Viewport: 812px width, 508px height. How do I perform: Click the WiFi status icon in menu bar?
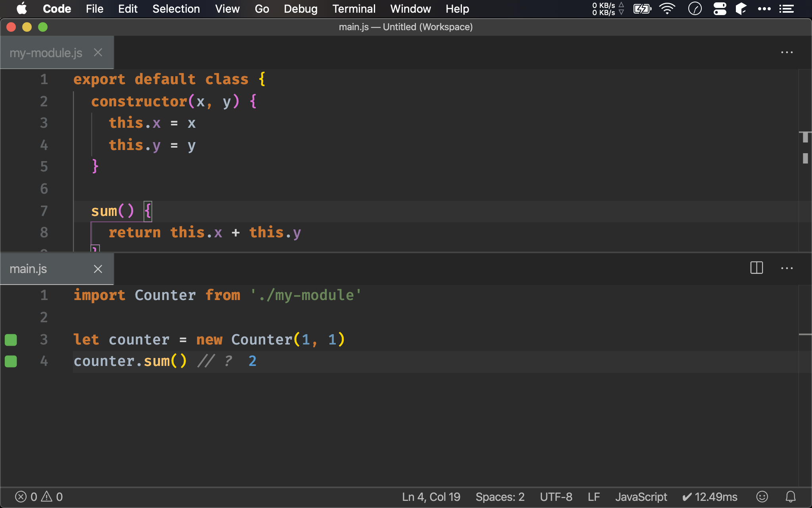tap(668, 8)
